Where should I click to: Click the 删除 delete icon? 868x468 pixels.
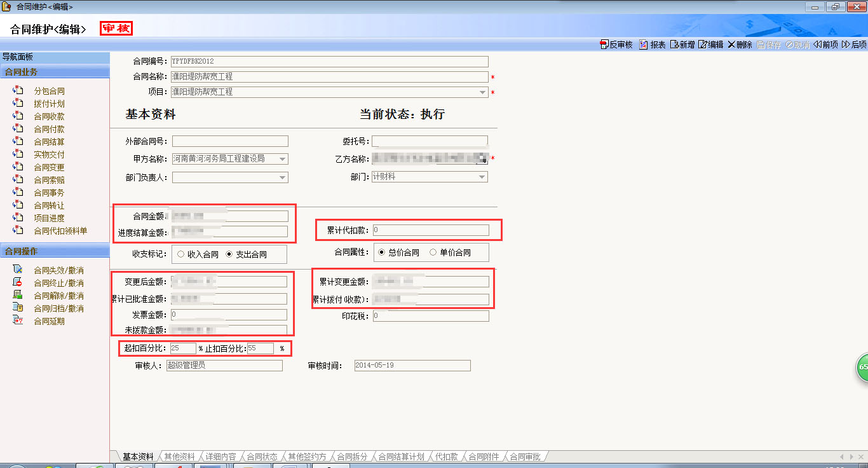click(x=731, y=45)
